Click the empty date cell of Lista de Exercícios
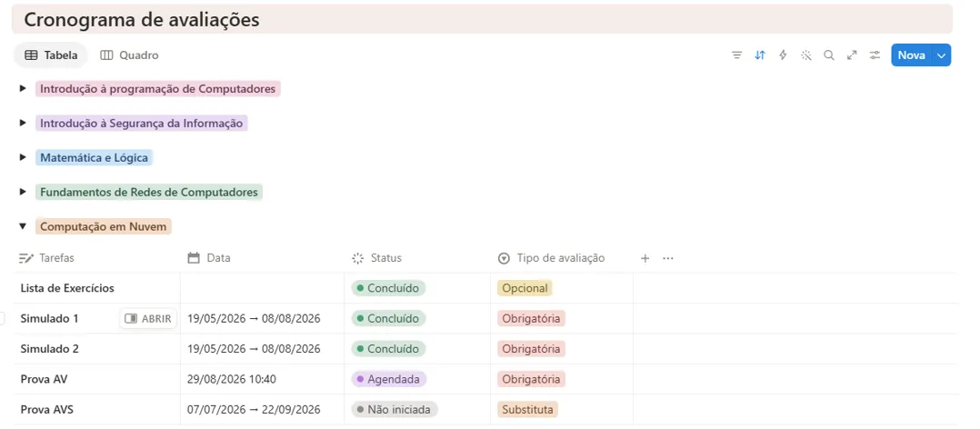Image resolution: width=980 pixels, height=429 pixels. 262,288
